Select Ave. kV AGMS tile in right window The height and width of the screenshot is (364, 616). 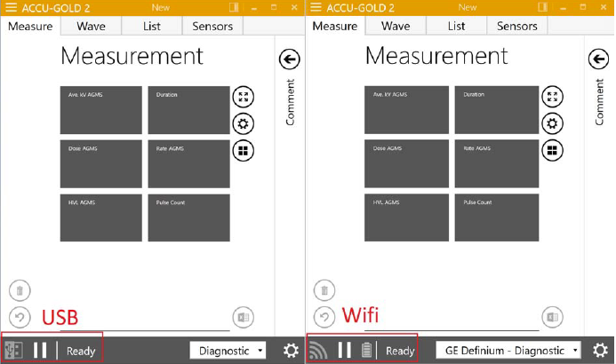(x=406, y=110)
